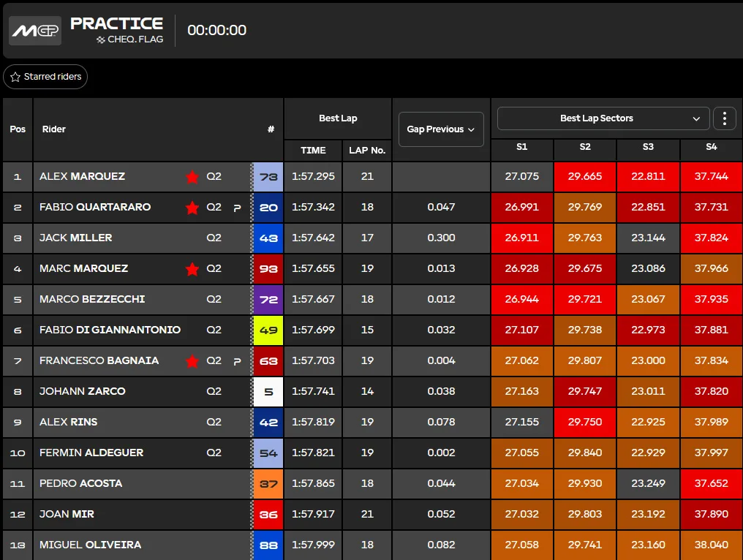743x560 pixels.
Task: Click position 10 cell
Action: [18, 453]
